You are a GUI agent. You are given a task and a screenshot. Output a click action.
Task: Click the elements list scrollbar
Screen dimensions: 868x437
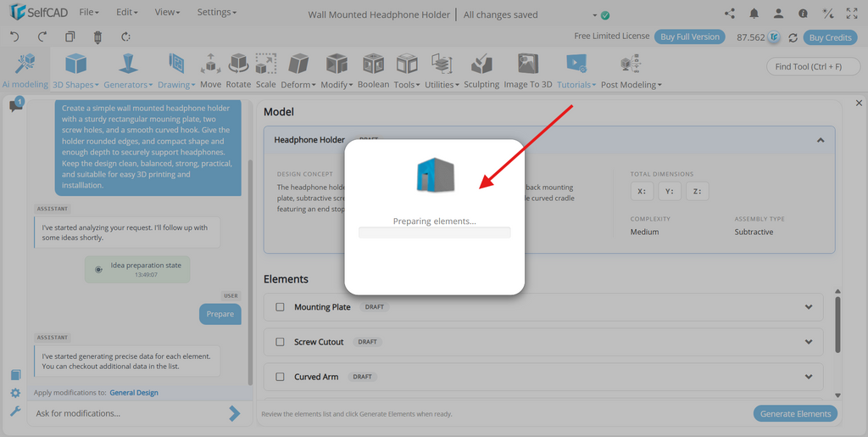(837, 324)
